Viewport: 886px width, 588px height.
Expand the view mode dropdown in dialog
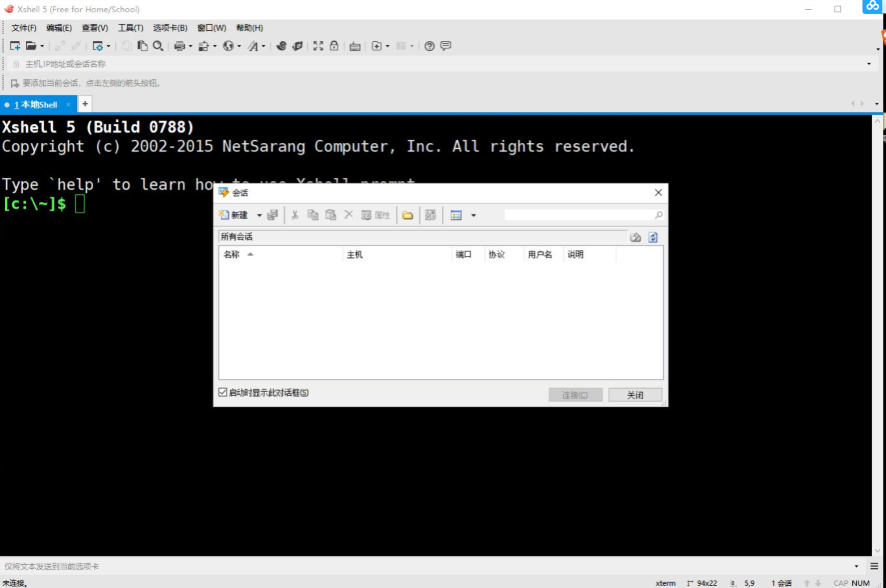(473, 215)
